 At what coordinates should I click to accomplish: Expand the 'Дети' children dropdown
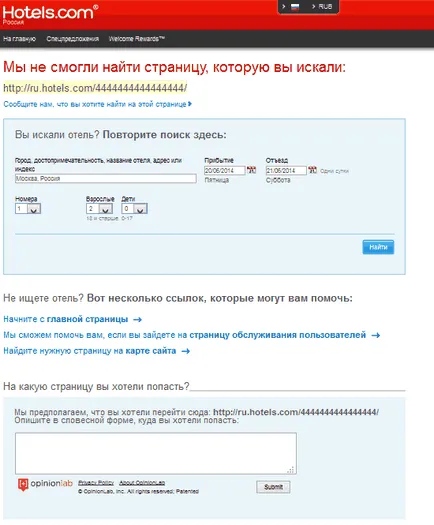tap(134, 209)
